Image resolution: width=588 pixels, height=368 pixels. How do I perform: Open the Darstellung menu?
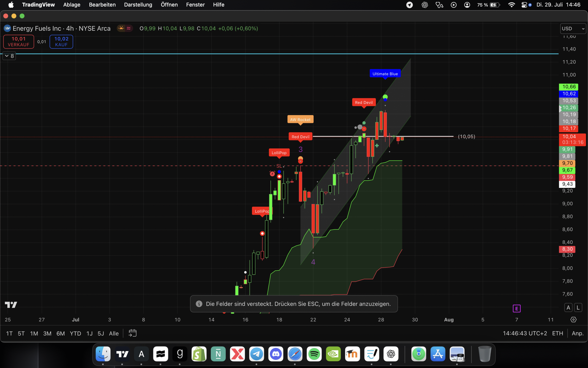tap(138, 5)
